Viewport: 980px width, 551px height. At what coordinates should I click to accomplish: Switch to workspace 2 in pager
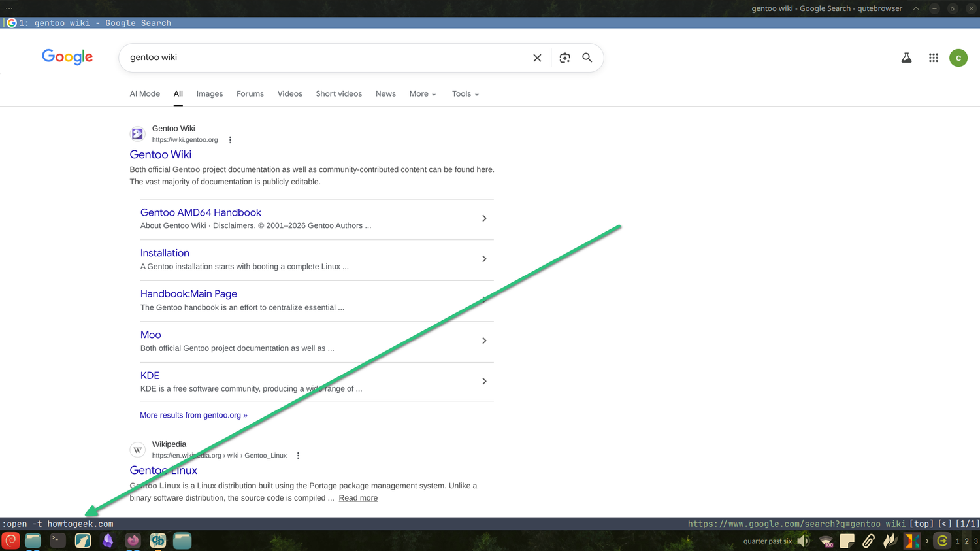pos(967,541)
